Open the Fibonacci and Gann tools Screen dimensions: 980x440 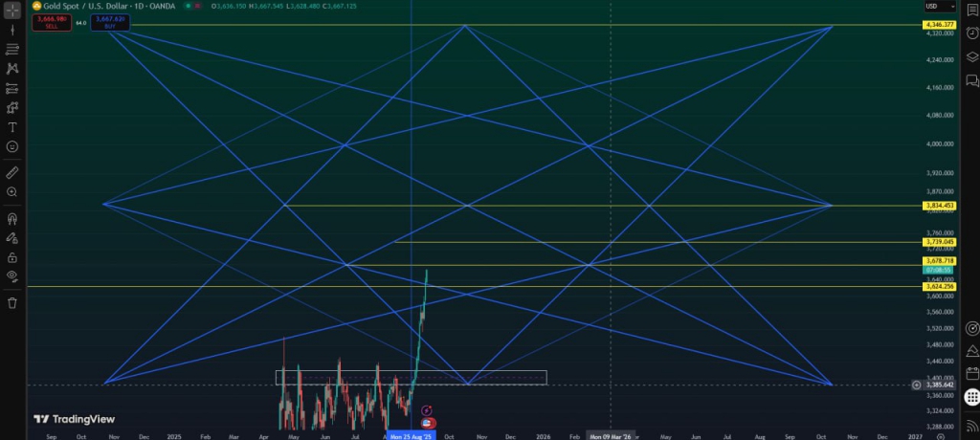coord(12,50)
